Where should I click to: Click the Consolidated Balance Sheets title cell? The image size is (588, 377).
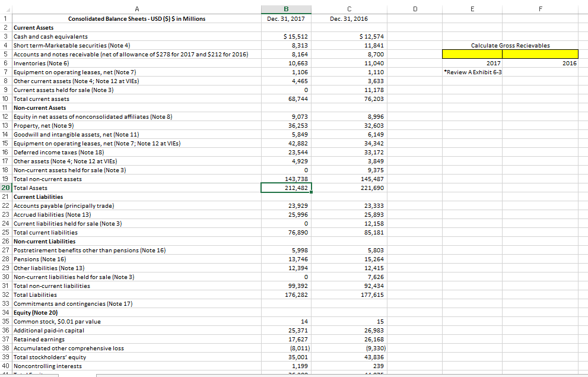click(137, 19)
